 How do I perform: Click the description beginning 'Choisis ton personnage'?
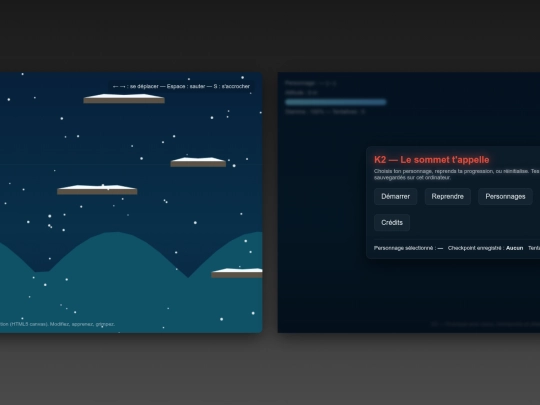click(457, 174)
